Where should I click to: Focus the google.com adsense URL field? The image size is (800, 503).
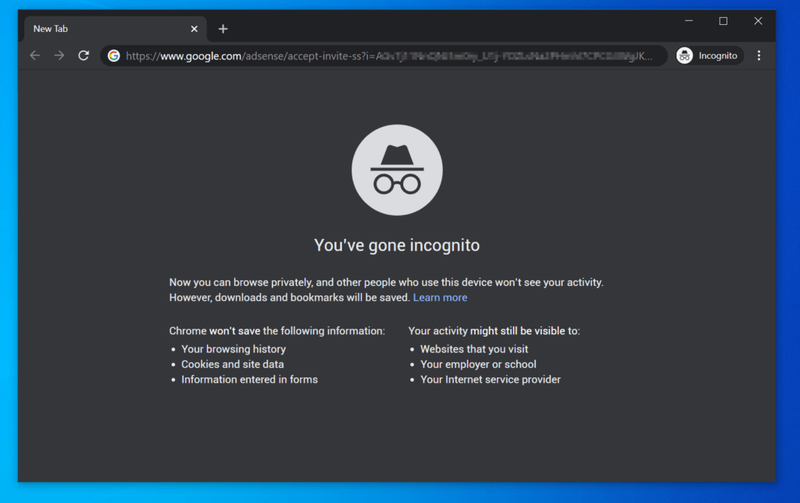(x=389, y=56)
